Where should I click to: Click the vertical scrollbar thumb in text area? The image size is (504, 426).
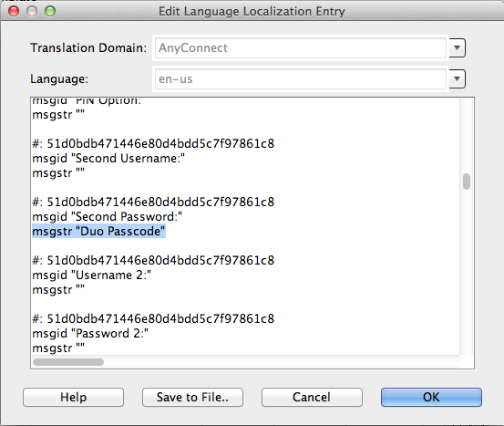click(467, 182)
